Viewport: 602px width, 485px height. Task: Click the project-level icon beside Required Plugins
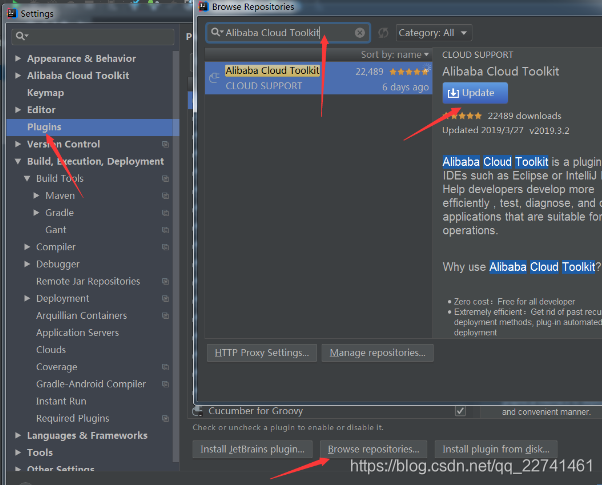[x=165, y=419]
